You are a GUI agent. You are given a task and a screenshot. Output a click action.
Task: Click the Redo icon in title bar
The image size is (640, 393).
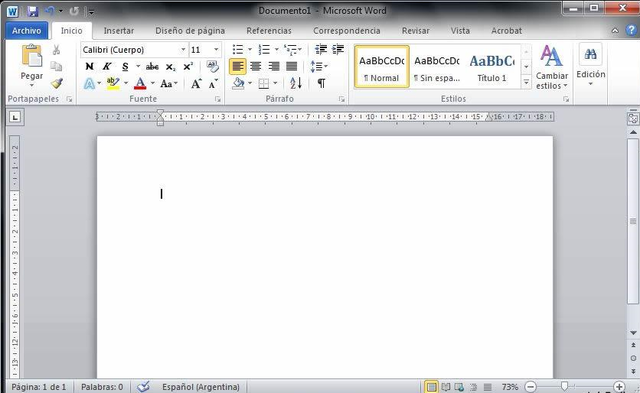pyautogui.click(x=74, y=11)
